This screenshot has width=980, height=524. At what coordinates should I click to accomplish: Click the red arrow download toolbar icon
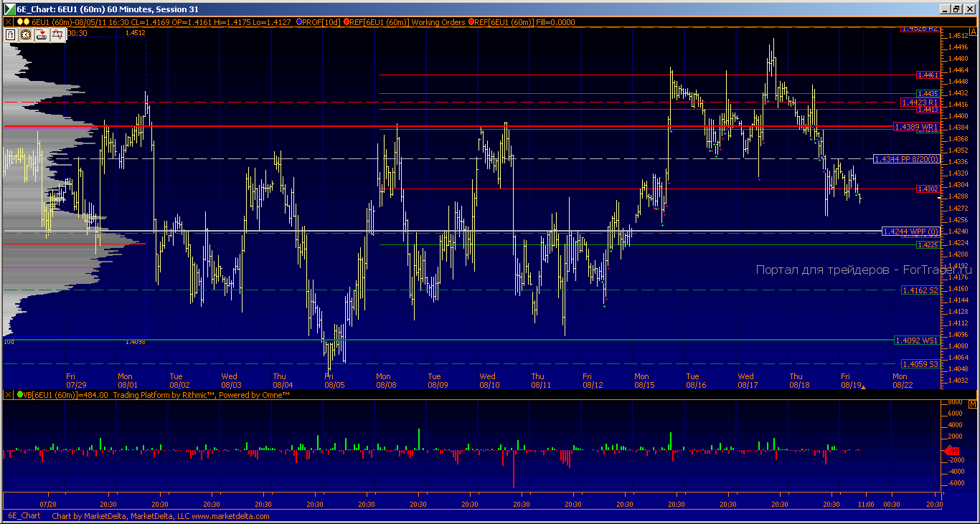(42, 34)
